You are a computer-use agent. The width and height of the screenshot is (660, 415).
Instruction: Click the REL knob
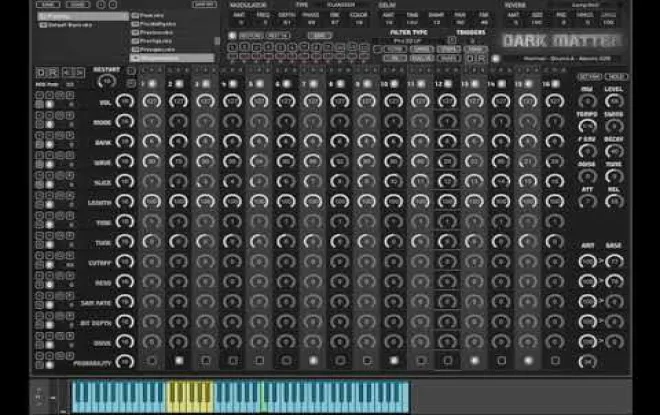614,202
